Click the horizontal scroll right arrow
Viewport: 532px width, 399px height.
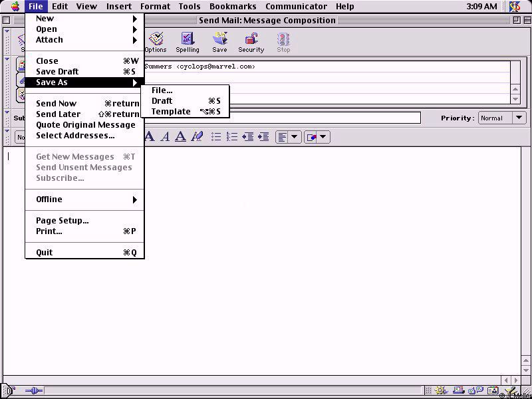point(516,380)
